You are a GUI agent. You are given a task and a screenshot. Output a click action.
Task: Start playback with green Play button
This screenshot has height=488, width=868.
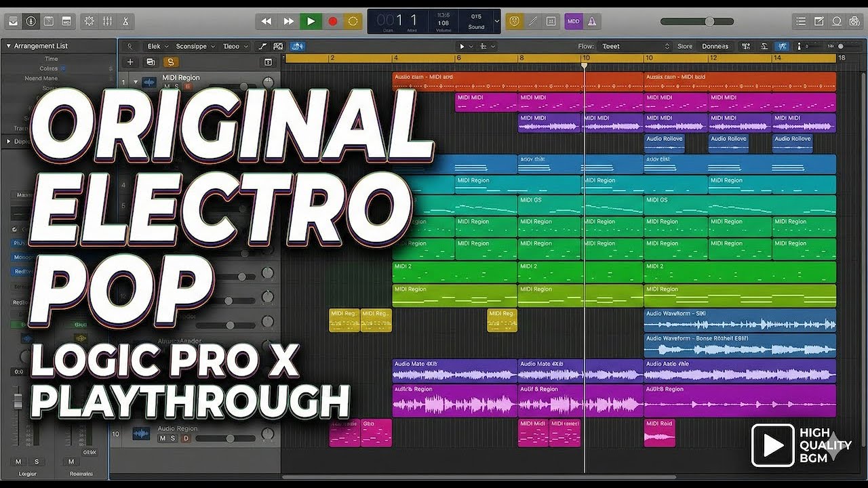click(x=311, y=21)
